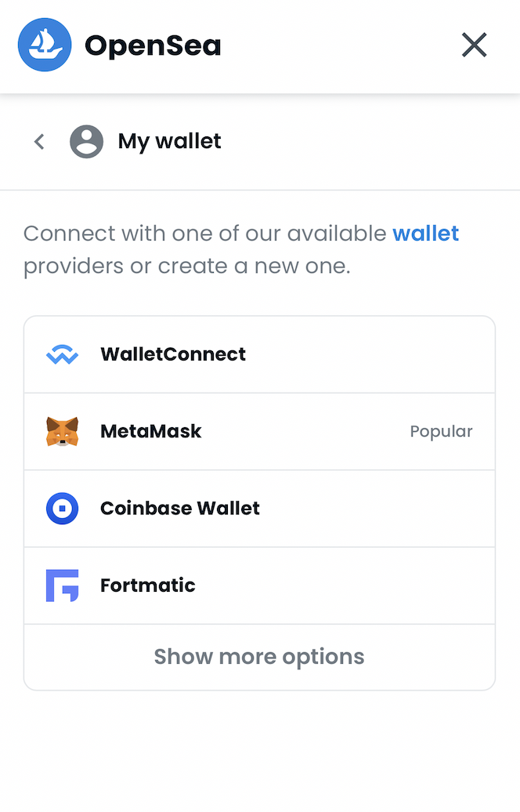Viewport: 520px width, 812px height.
Task: Click empty area right of WalletConnect label
Action: coord(370,354)
